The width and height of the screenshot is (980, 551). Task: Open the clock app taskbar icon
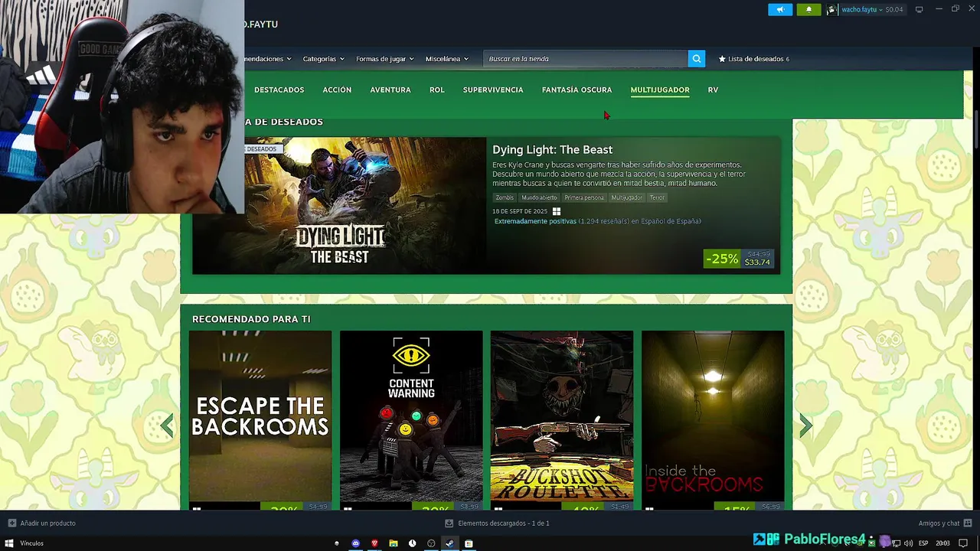[412, 543]
